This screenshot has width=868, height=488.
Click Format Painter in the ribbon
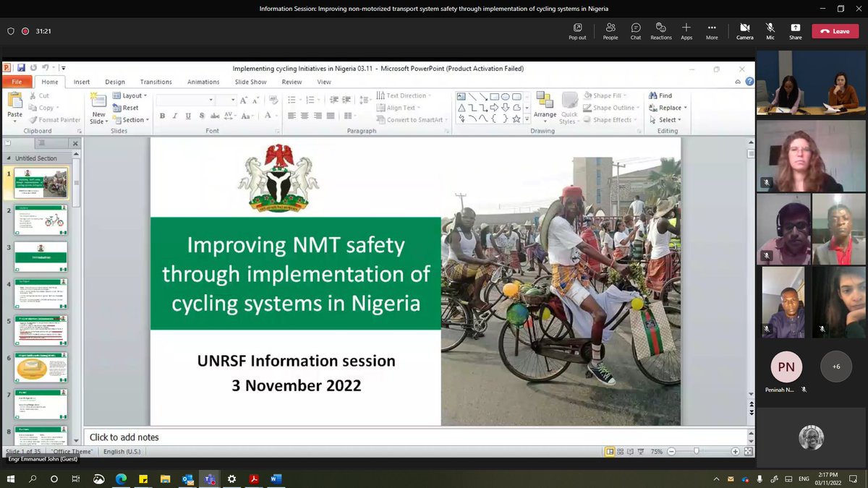point(54,120)
